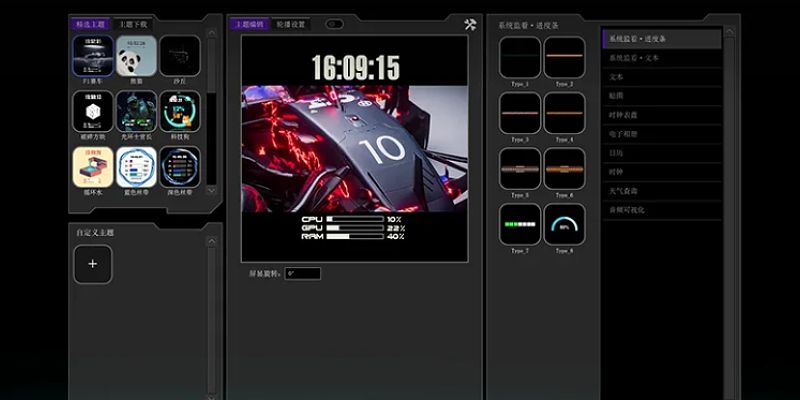Toggle the switch next to 轮播设置
This screenshot has width=800, height=400.
(334, 24)
